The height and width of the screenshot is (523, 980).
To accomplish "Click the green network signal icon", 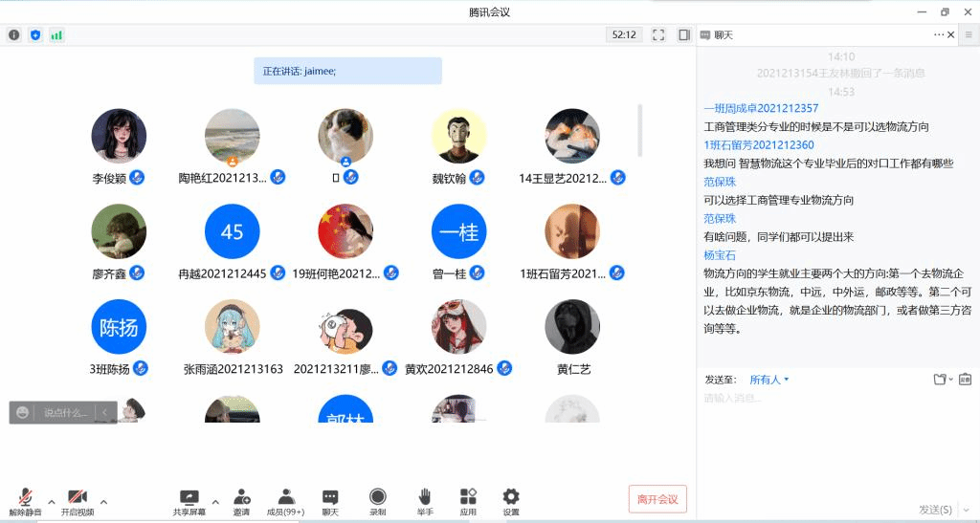I will (56, 35).
